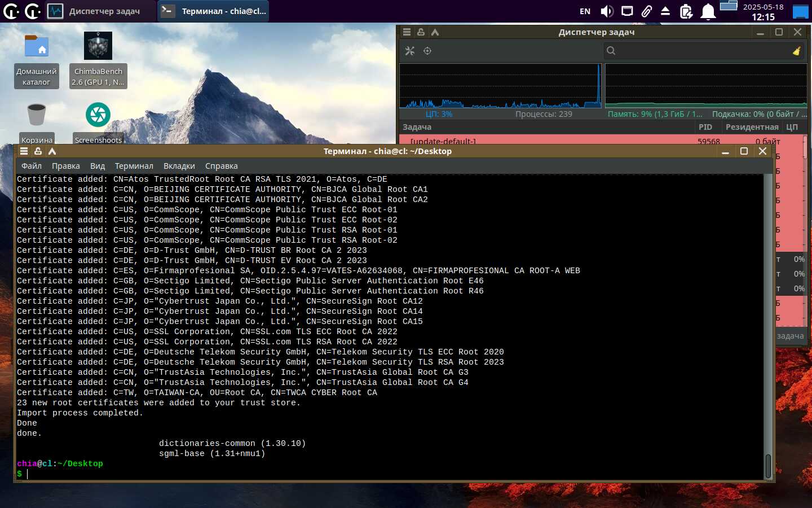Minimize the Terminal window

coord(725,152)
